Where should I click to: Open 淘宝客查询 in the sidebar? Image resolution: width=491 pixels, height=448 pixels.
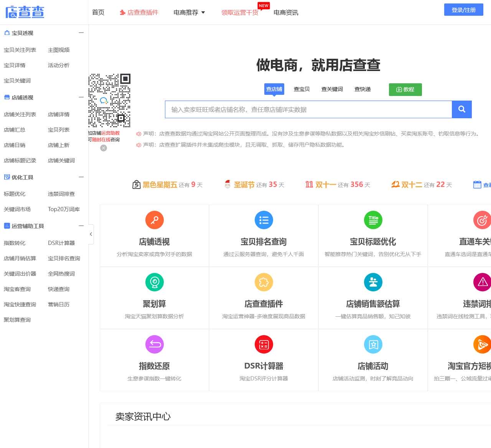tap(17, 289)
